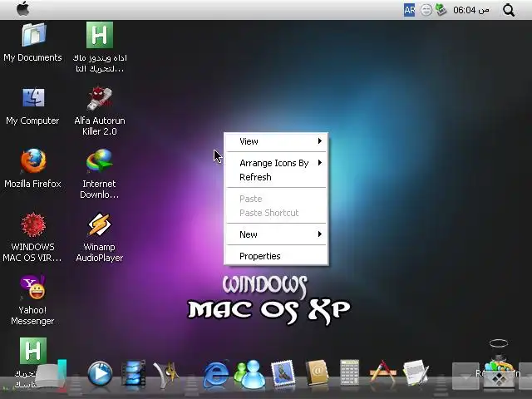Choose Refresh from the context menu
The height and width of the screenshot is (399, 532).
(x=276, y=177)
